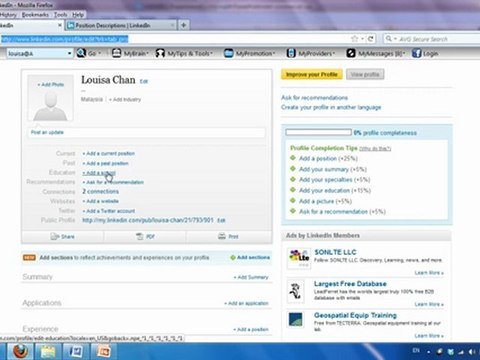The width and height of the screenshot is (480, 360).
Task: Open MyProviders toolbar icon
Action: point(291,53)
